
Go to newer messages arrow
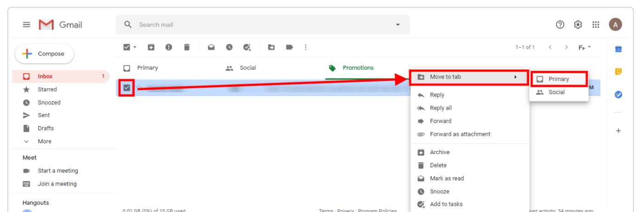click(x=550, y=47)
